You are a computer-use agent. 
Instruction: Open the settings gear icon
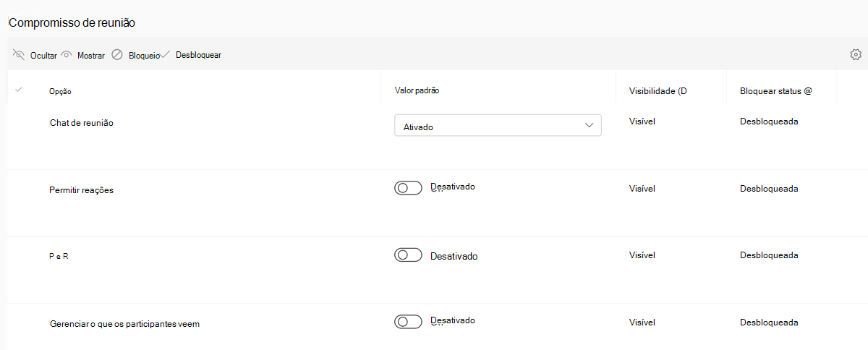pos(856,54)
